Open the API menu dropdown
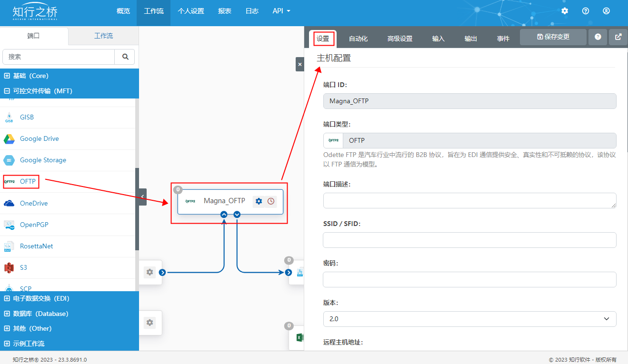Viewport: 628px width, 364px height. [281, 11]
